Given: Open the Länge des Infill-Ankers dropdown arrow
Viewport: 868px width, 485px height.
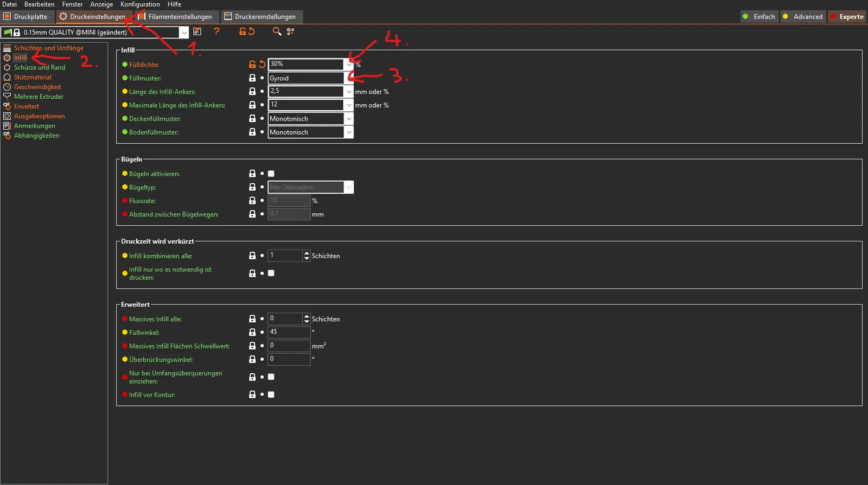Looking at the screenshot, I should [349, 92].
